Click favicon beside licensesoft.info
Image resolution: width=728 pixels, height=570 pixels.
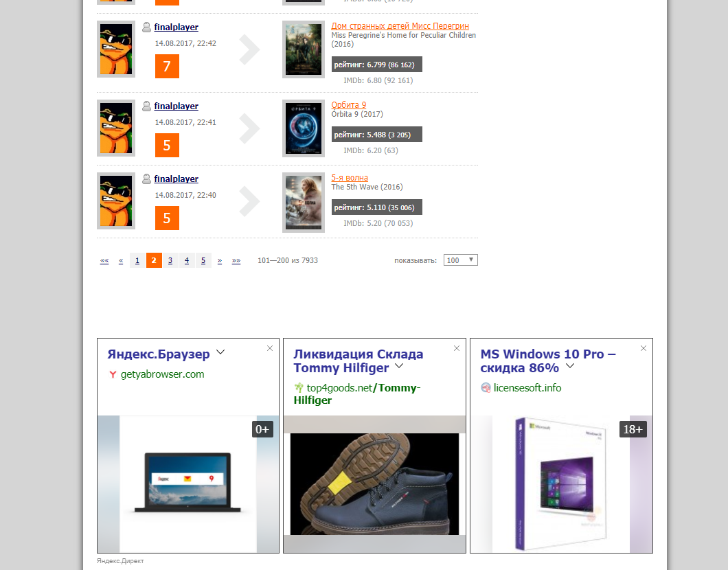pos(486,387)
